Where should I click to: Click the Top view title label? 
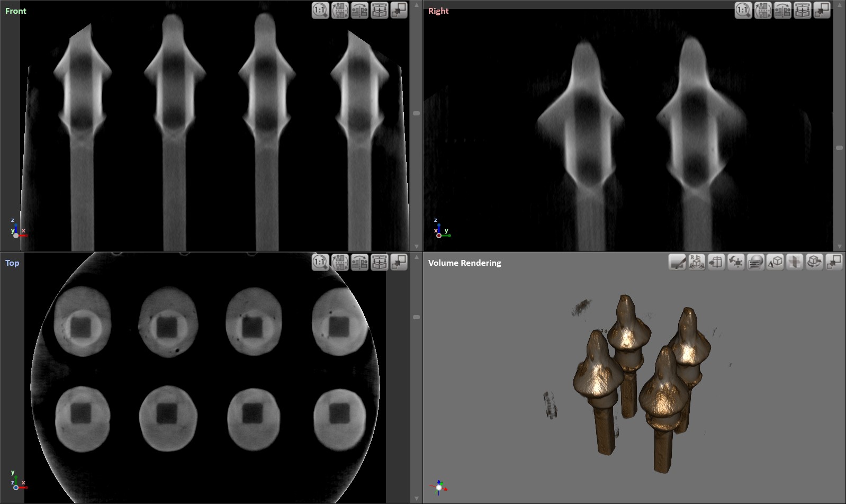pyautogui.click(x=12, y=263)
